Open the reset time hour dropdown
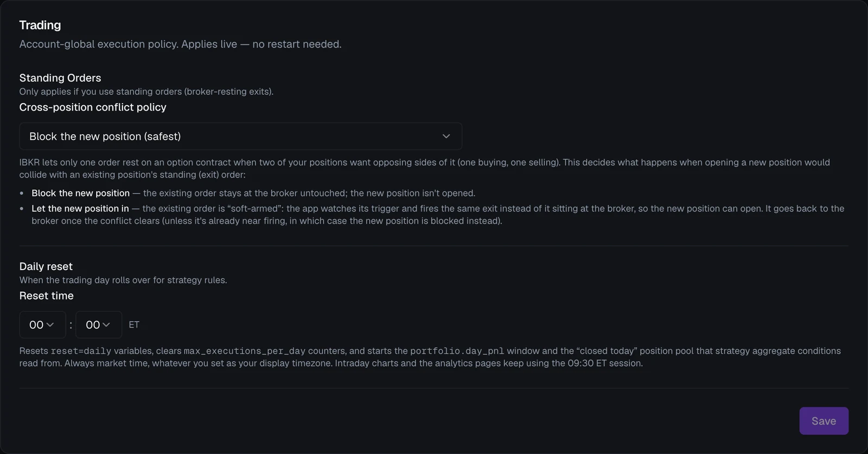This screenshot has width=868, height=454. (42, 324)
